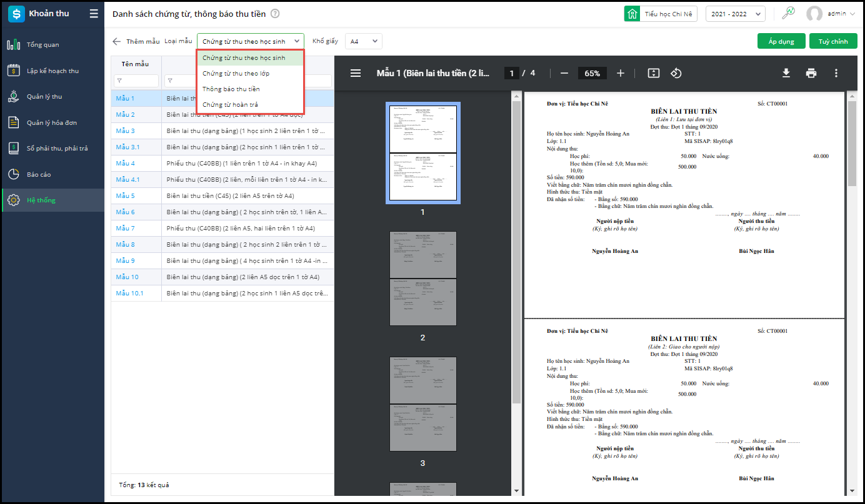Click the Tuỳ chỉnh button
The width and height of the screenshot is (865, 504).
pos(833,41)
